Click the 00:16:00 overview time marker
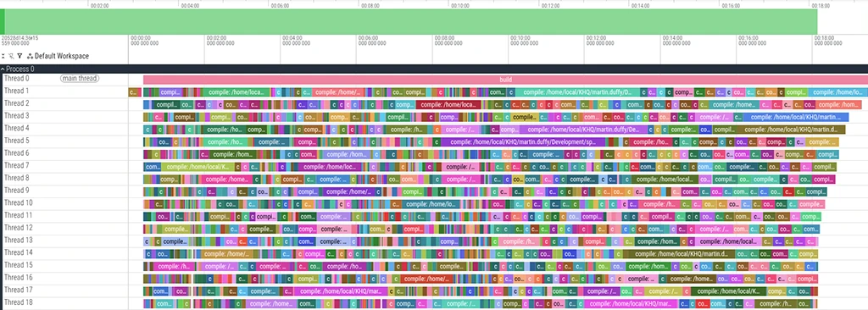 click(731, 5)
